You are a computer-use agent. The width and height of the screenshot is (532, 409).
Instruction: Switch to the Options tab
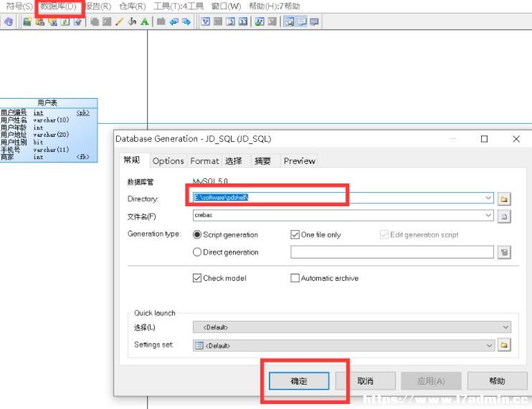pyautogui.click(x=168, y=161)
